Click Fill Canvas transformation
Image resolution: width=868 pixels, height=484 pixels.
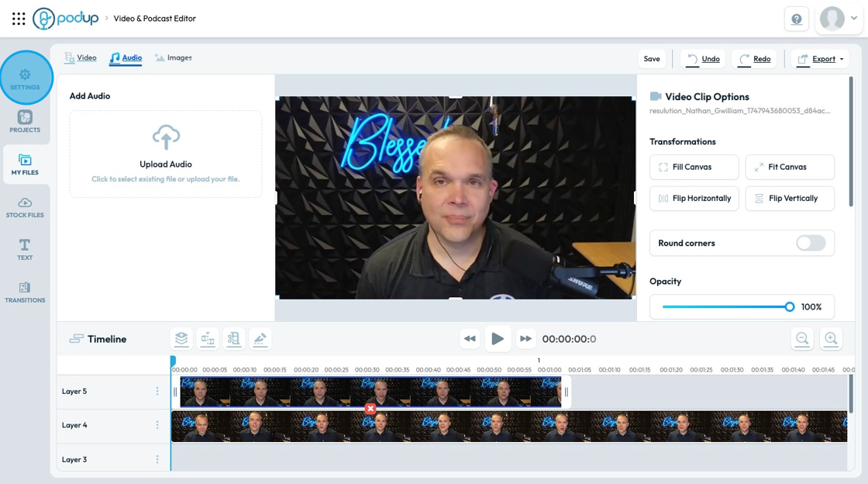click(694, 167)
